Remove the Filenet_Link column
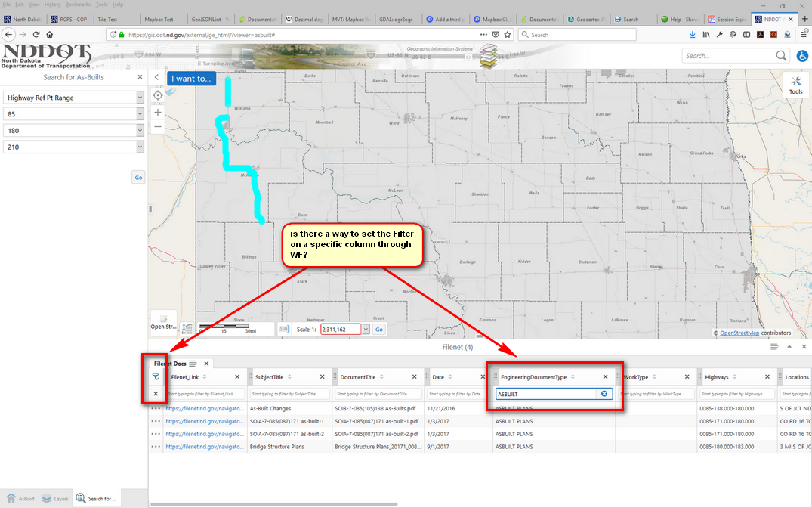This screenshot has height=508, width=812. click(x=237, y=377)
